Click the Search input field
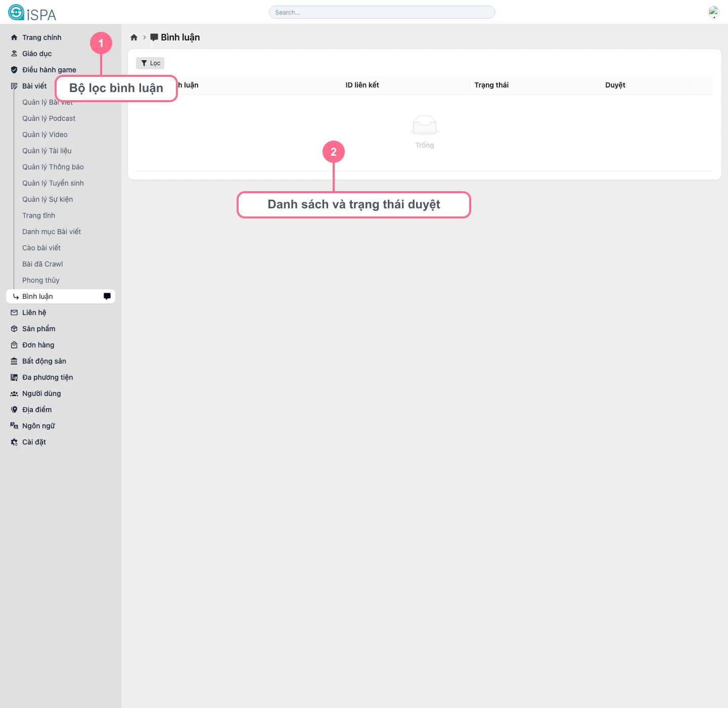The width and height of the screenshot is (728, 708). 382,12
